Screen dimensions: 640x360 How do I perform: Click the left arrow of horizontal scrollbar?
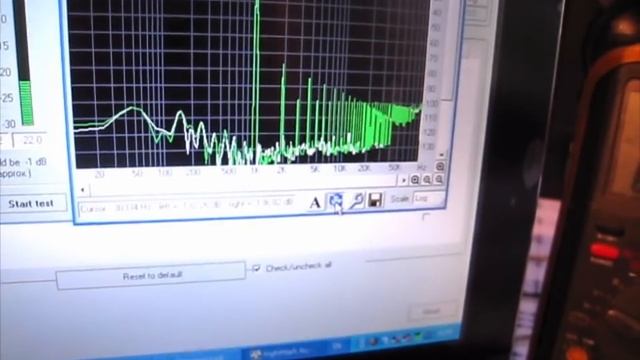click(82, 189)
